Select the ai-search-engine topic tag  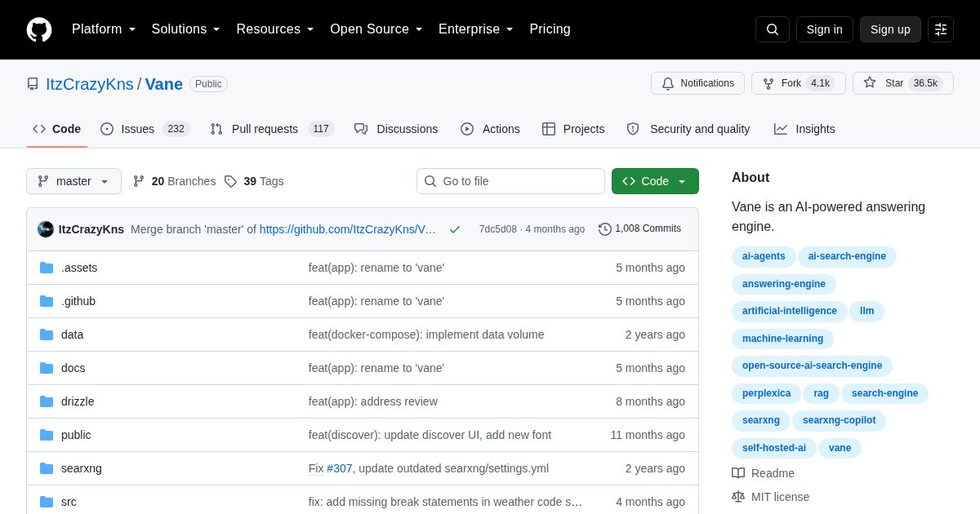click(847, 256)
